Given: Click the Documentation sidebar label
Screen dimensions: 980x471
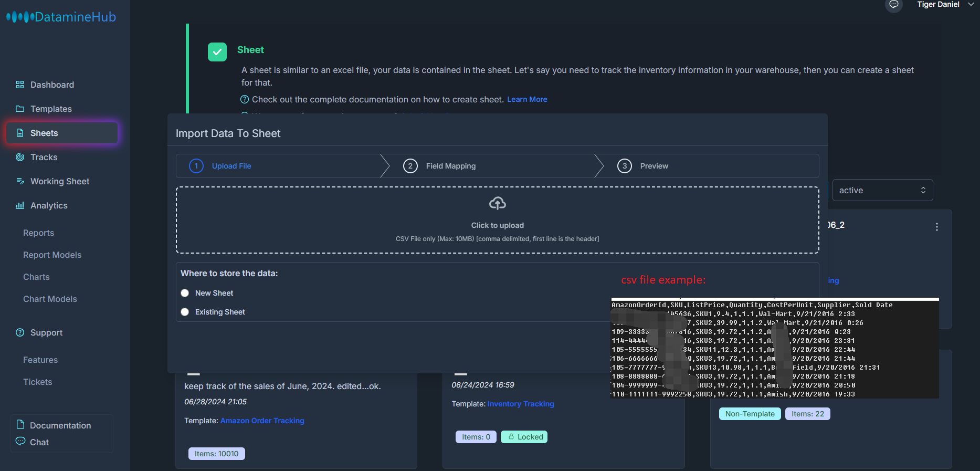Looking at the screenshot, I should click(60, 425).
